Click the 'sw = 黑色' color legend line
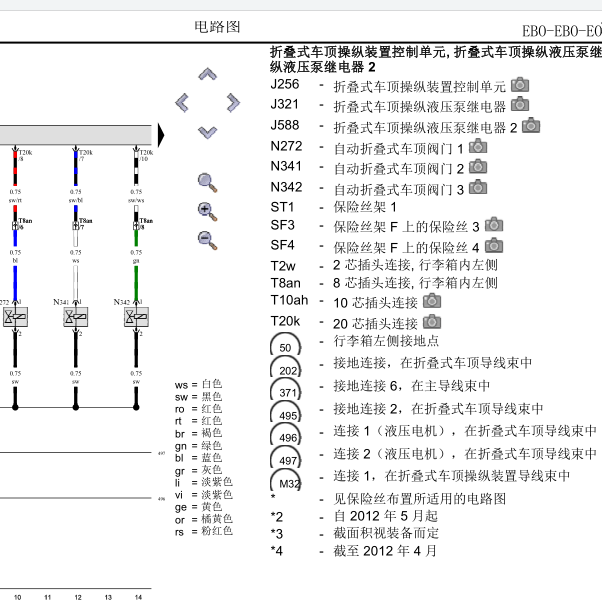 pos(198,396)
